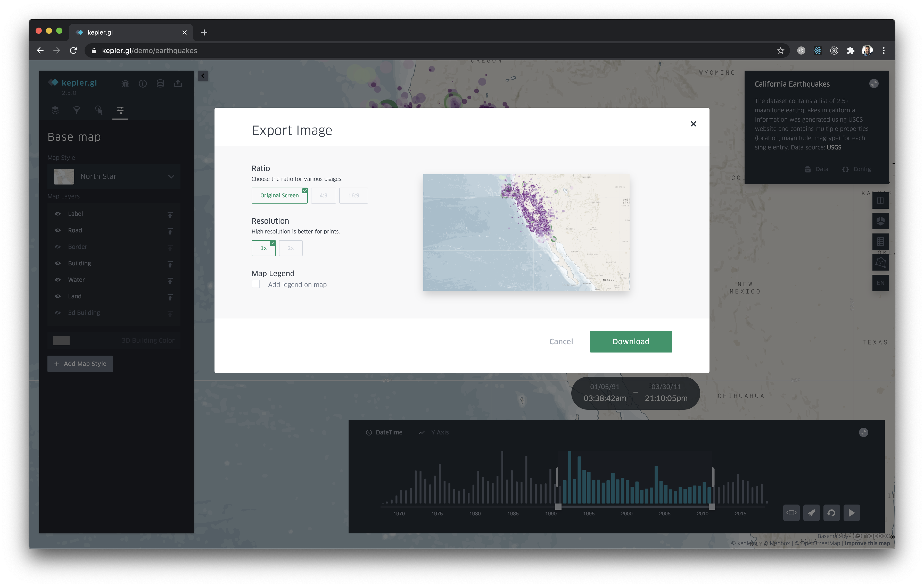Image resolution: width=924 pixels, height=587 pixels.
Task: Check the Add legend on map box
Action: 255,284
